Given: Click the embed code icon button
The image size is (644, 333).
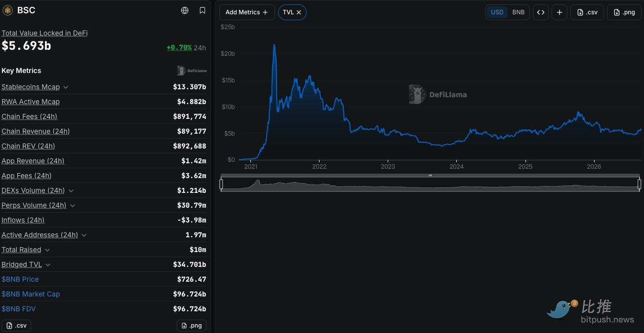Looking at the screenshot, I should pyautogui.click(x=541, y=12).
